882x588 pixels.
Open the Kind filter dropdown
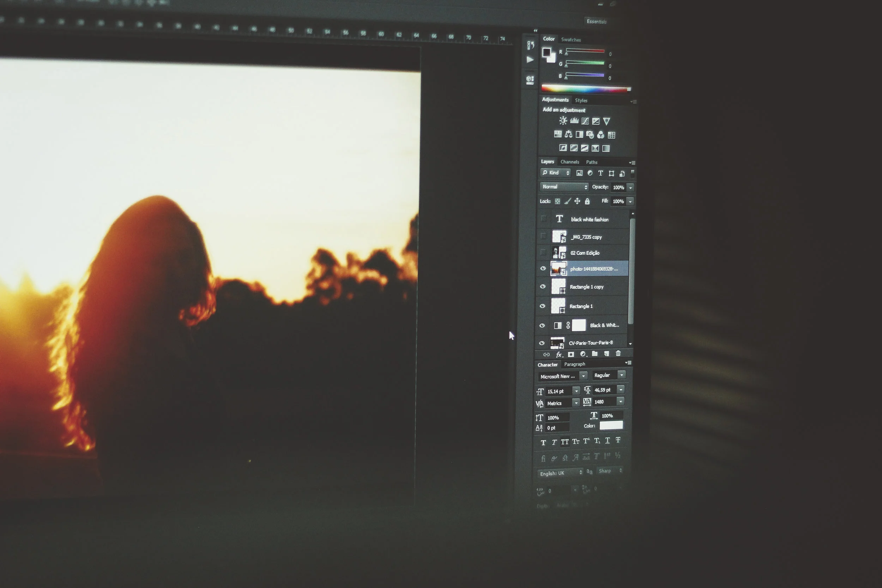pyautogui.click(x=554, y=173)
